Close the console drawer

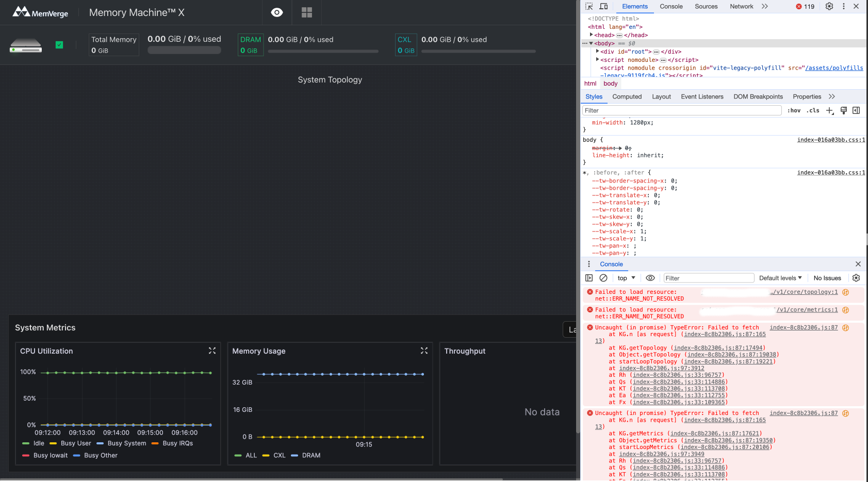[x=858, y=264]
